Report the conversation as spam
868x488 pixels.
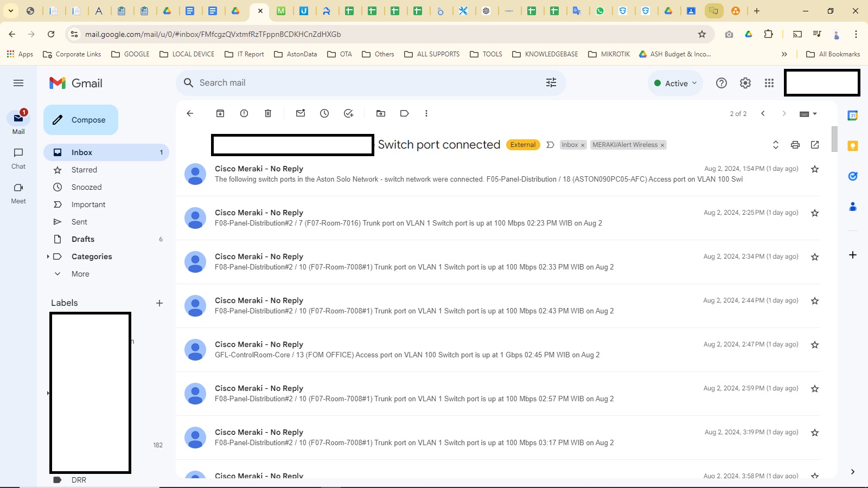tap(244, 113)
